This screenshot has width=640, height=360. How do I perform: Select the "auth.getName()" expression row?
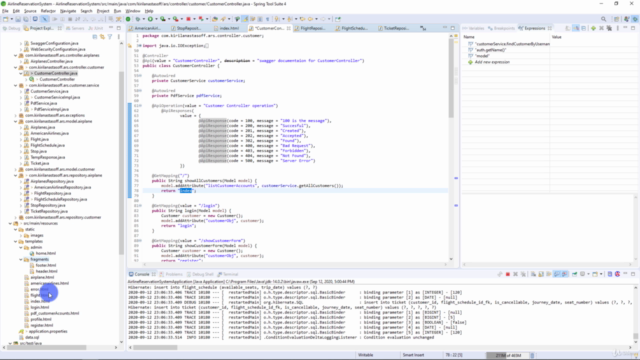click(490, 50)
